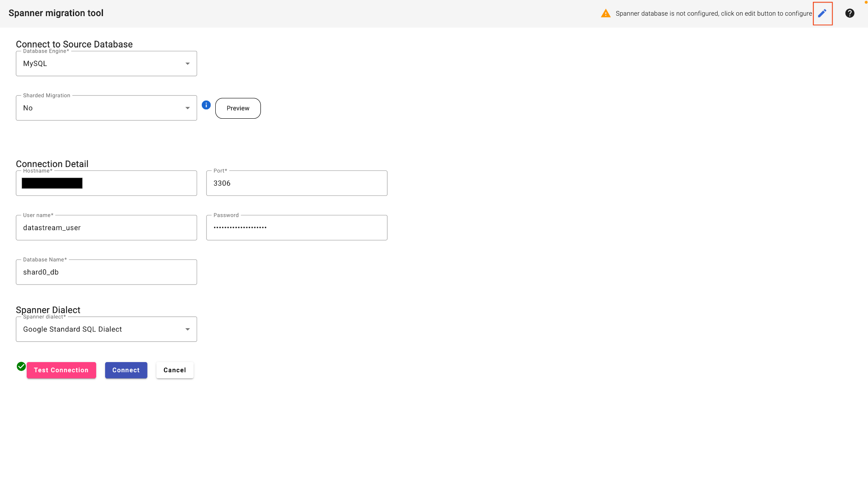Screen dimensions: 868x488
Task: Click the blue info icon beside Sharded Migration
Action: tap(206, 105)
